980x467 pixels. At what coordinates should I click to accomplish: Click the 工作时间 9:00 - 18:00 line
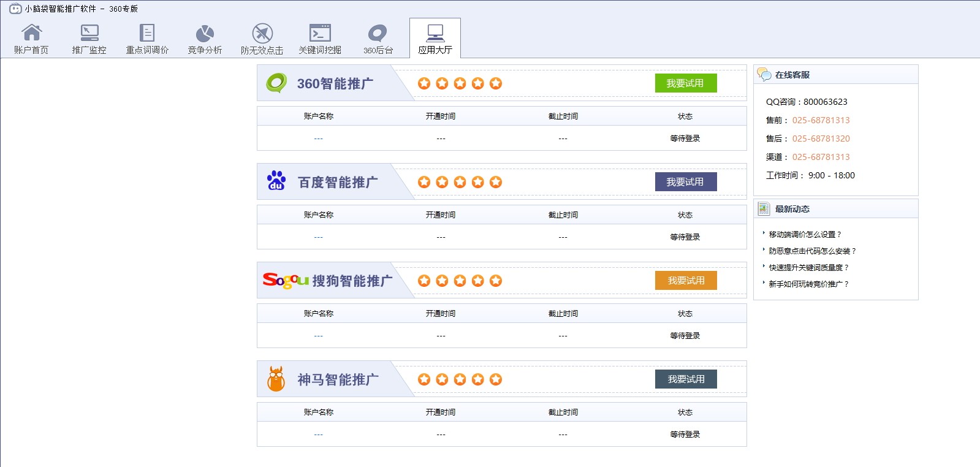[x=810, y=175]
